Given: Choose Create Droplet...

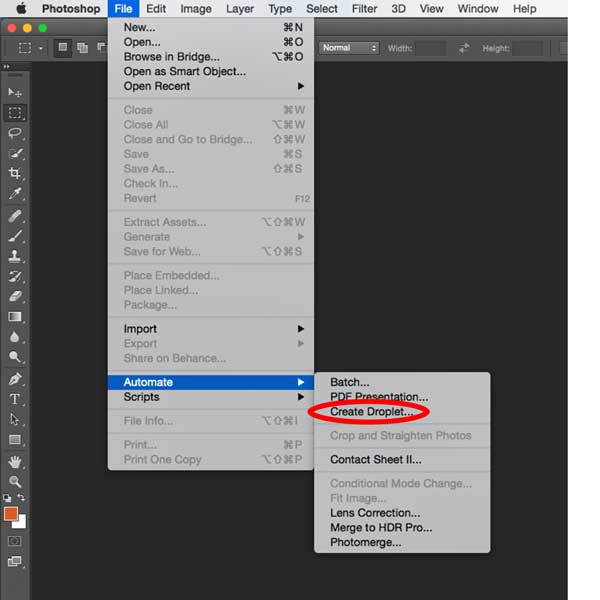Looking at the screenshot, I should tap(402, 412).
